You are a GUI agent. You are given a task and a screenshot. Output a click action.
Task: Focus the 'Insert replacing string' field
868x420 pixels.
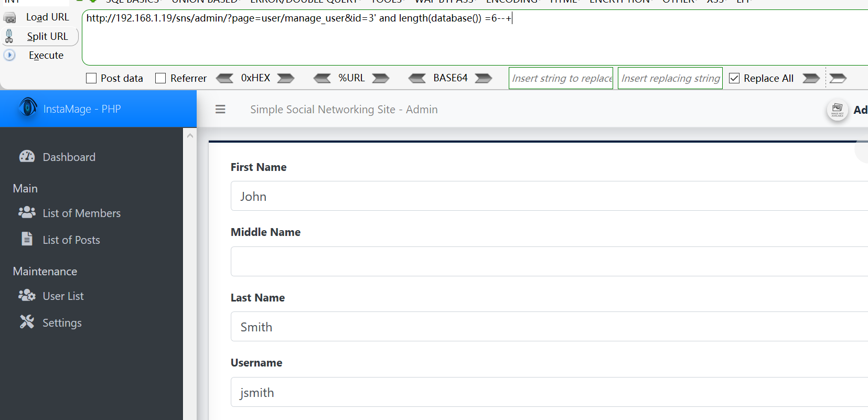pos(670,78)
